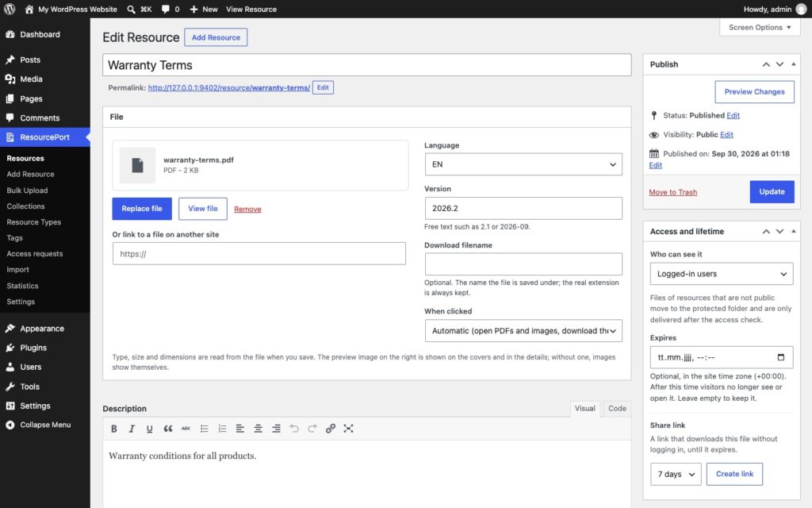Click Preview Changes

(754, 92)
